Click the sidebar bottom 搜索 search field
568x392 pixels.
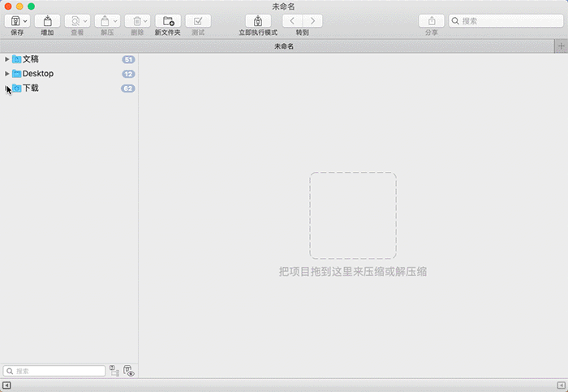click(x=54, y=371)
